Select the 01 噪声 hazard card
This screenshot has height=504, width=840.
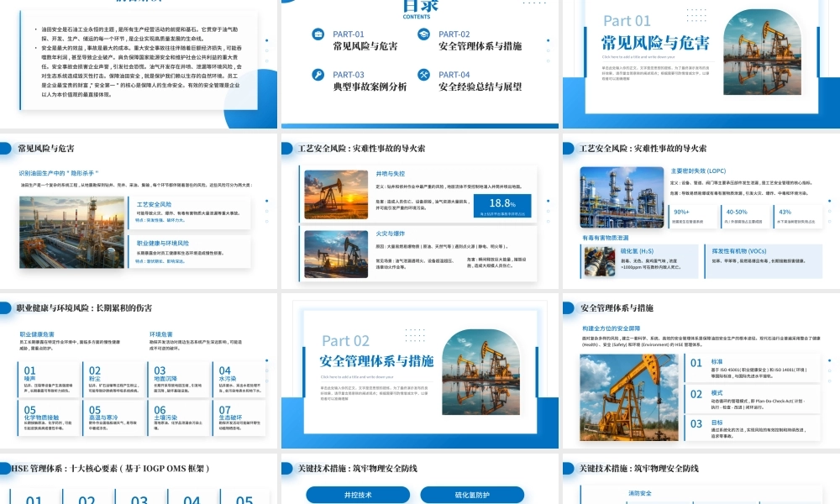coord(49,380)
